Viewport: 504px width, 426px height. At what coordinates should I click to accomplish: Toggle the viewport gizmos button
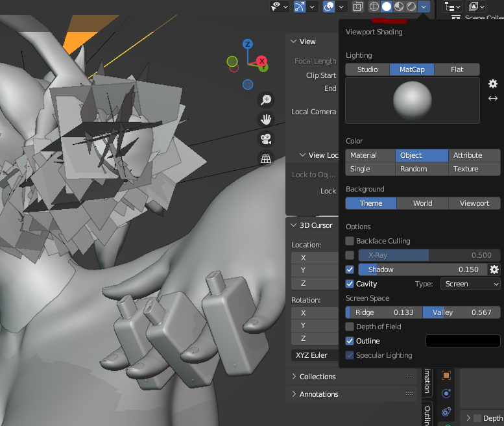[x=300, y=6]
